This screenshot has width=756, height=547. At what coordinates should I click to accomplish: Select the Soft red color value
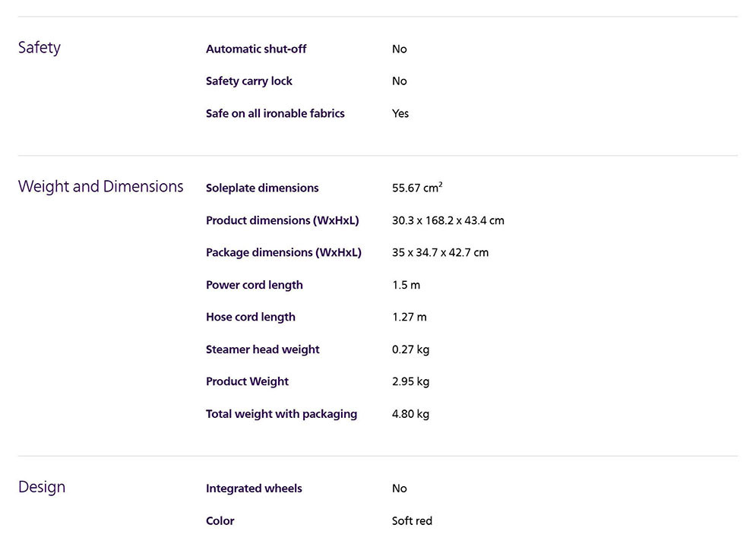click(413, 521)
